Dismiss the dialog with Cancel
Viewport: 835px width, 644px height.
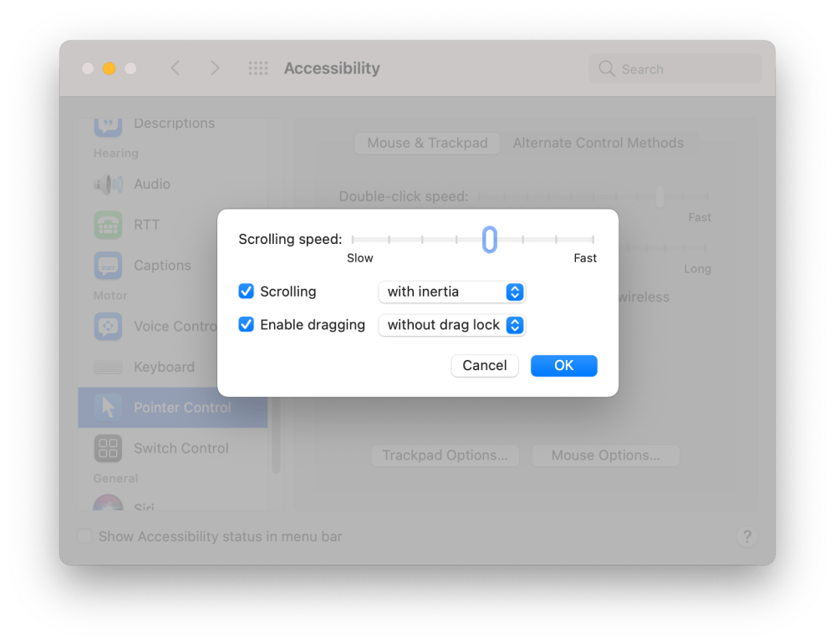click(485, 366)
